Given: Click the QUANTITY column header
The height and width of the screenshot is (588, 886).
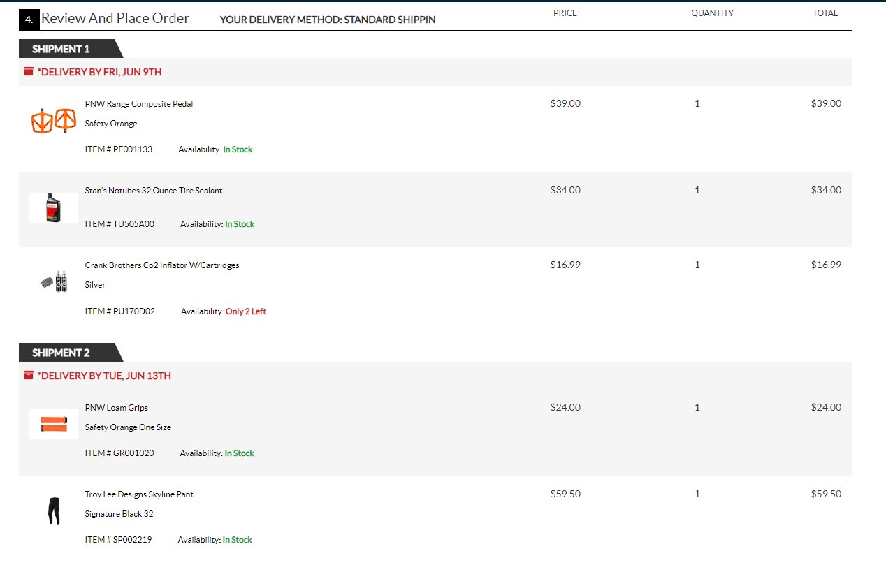Looking at the screenshot, I should pyautogui.click(x=713, y=13).
